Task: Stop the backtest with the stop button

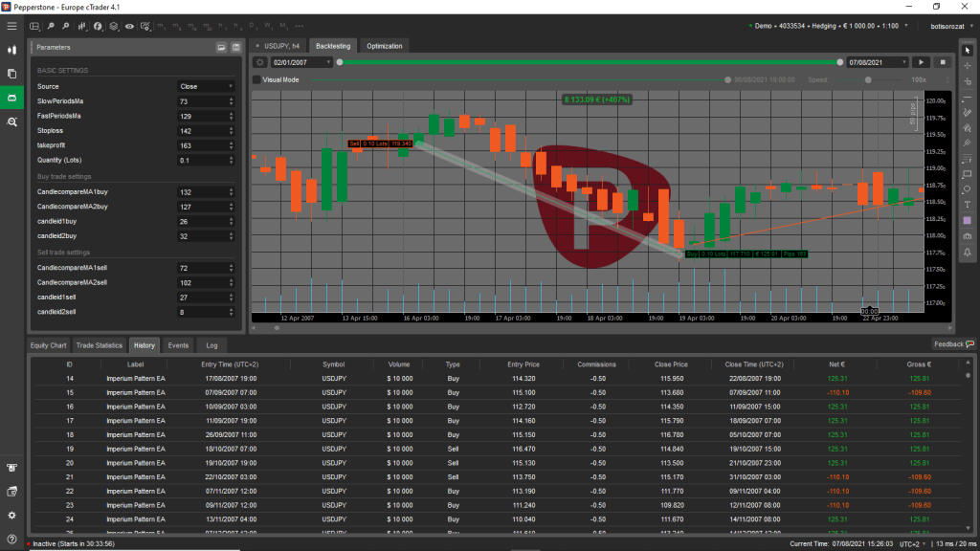Action: pos(943,62)
